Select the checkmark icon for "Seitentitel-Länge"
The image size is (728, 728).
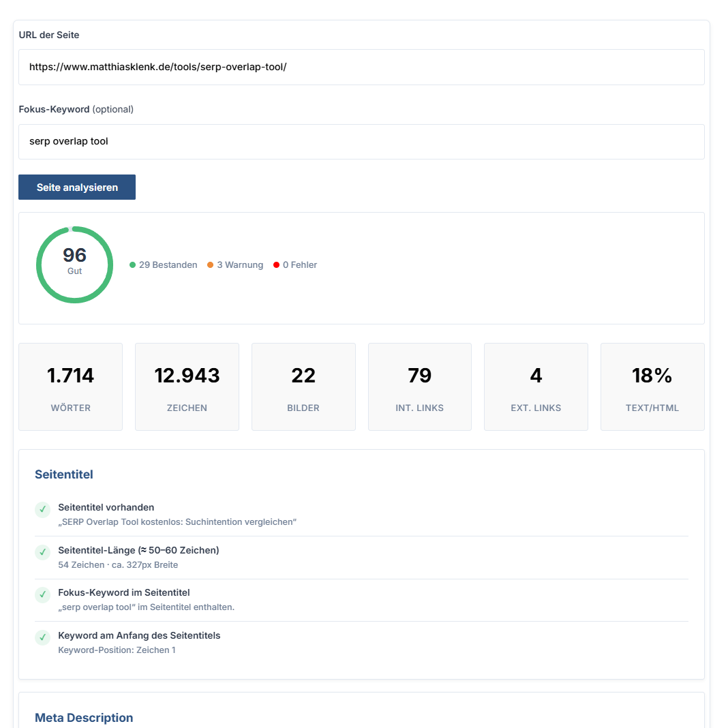coord(42,552)
